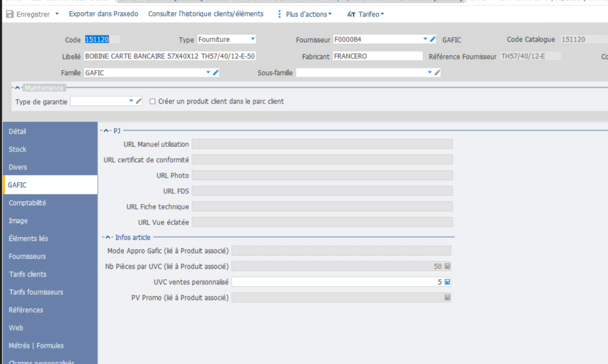Open the Sous-famille dropdown arrow
This screenshot has width=608, height=364.
pos(430,72)
